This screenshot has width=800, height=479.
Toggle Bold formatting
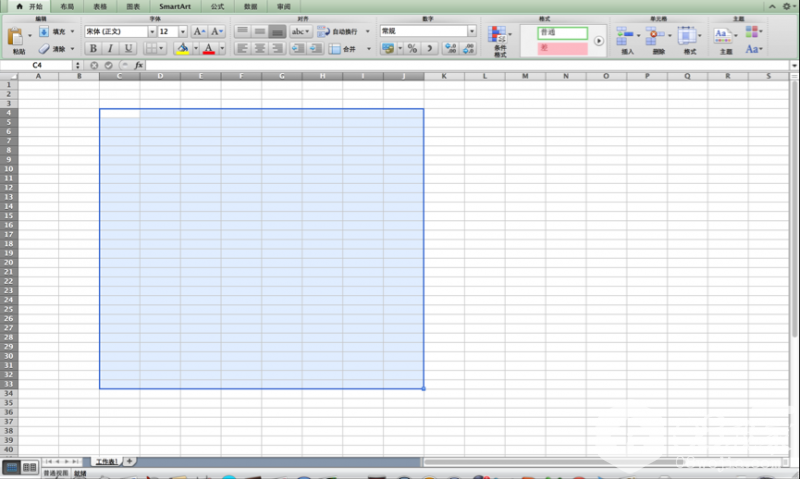(93, 48)
